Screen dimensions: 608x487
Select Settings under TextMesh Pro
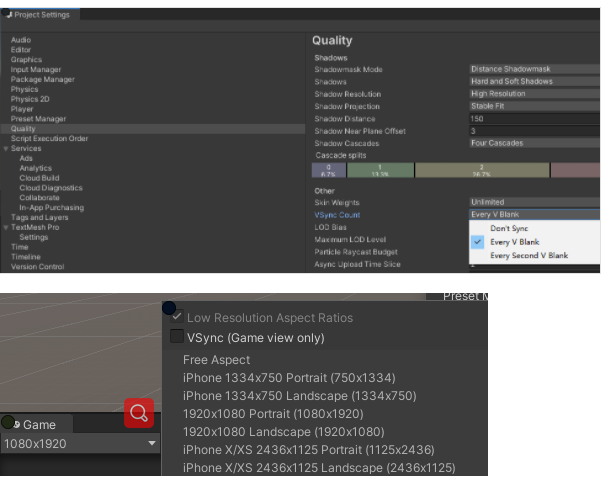pyautogui.click(x=34, y=237)
